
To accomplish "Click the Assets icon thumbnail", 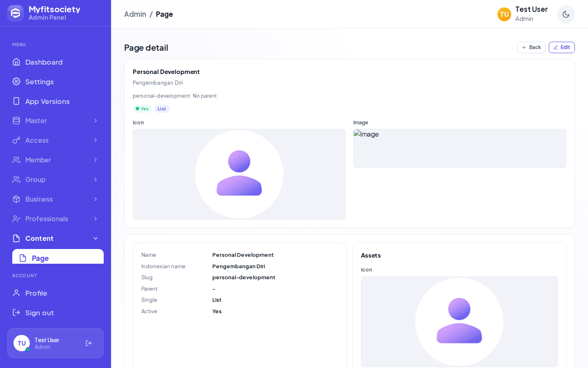I will pyautogui.click(x=459, y=322).
